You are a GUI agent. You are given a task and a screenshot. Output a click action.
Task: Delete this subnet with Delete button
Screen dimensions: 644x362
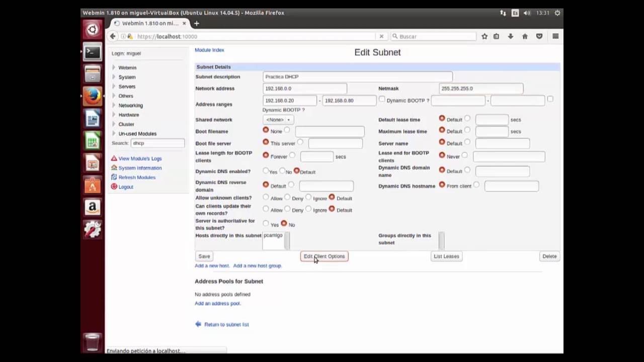tap(549, 256)
